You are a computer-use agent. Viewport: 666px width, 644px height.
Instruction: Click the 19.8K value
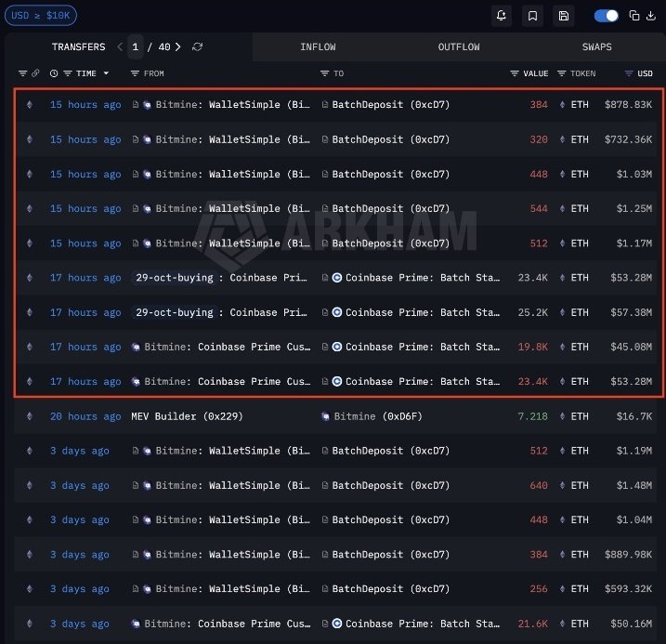tap(532, 347)
